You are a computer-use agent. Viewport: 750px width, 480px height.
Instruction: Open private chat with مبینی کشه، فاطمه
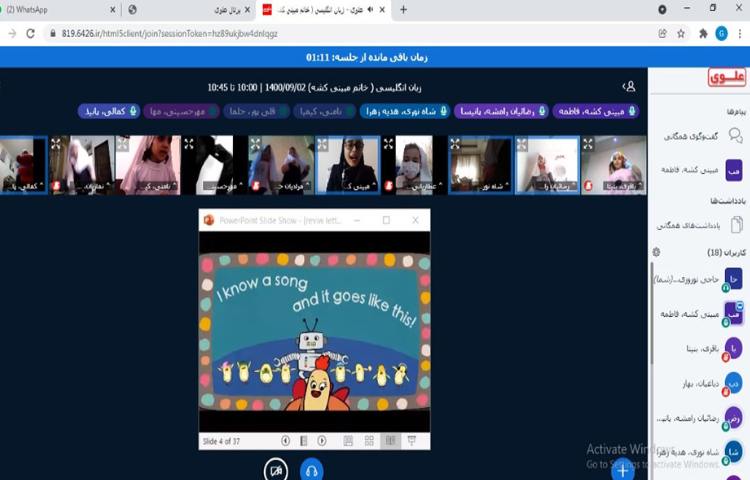[x=699, y=170]
